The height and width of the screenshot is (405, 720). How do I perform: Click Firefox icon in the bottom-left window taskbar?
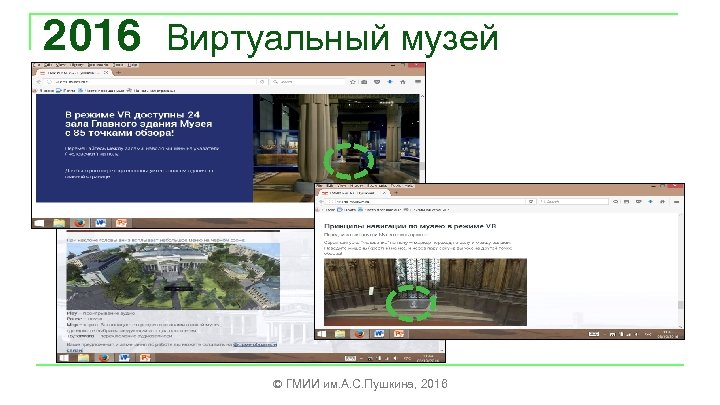104,357
